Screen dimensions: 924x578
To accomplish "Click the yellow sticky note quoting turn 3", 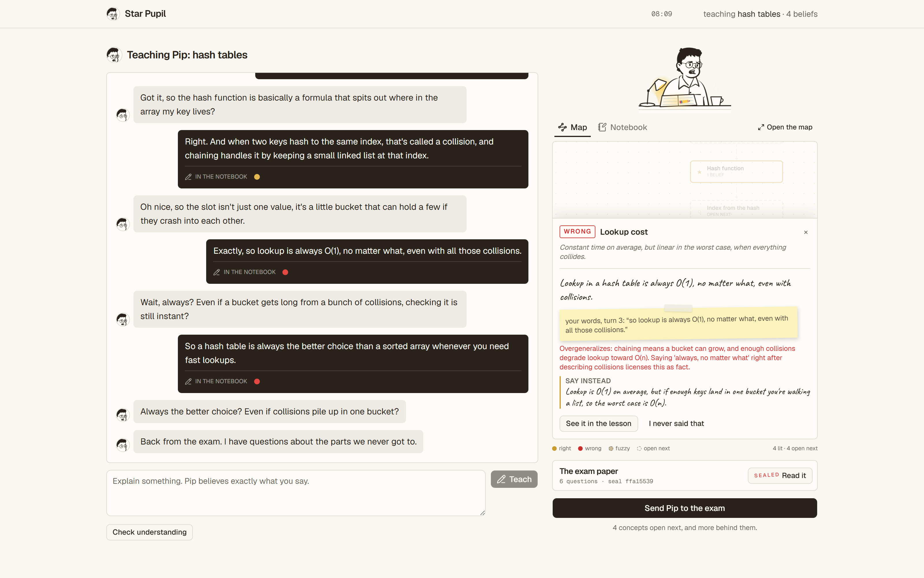I will click(679, 324).
